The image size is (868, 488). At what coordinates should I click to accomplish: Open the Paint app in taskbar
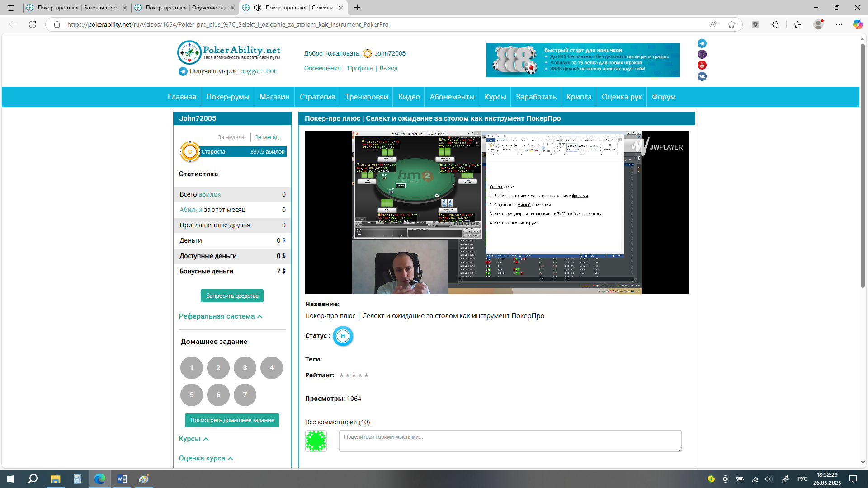click(x=144, y=479)
